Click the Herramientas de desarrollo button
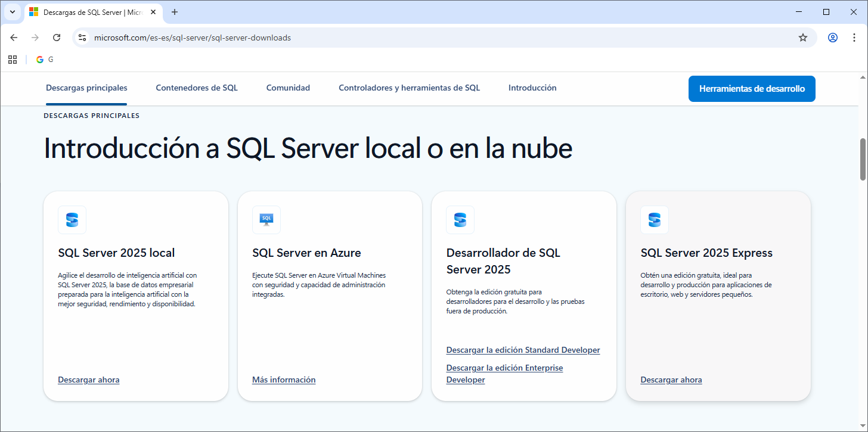Screen dimensions: 868x432 [x=752, y=89]
